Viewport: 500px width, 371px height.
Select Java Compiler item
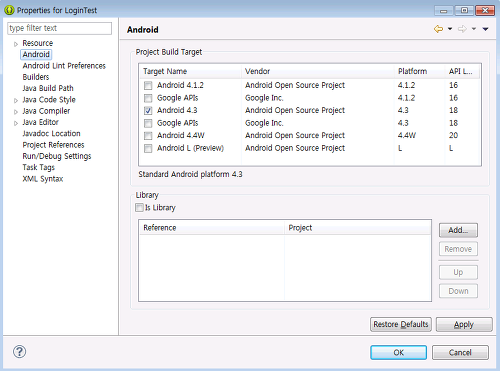46,111
